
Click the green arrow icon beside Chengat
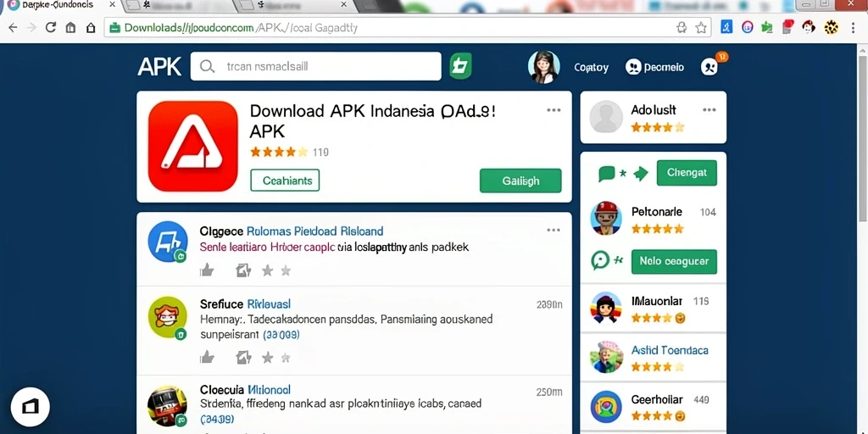pos(641,174)
